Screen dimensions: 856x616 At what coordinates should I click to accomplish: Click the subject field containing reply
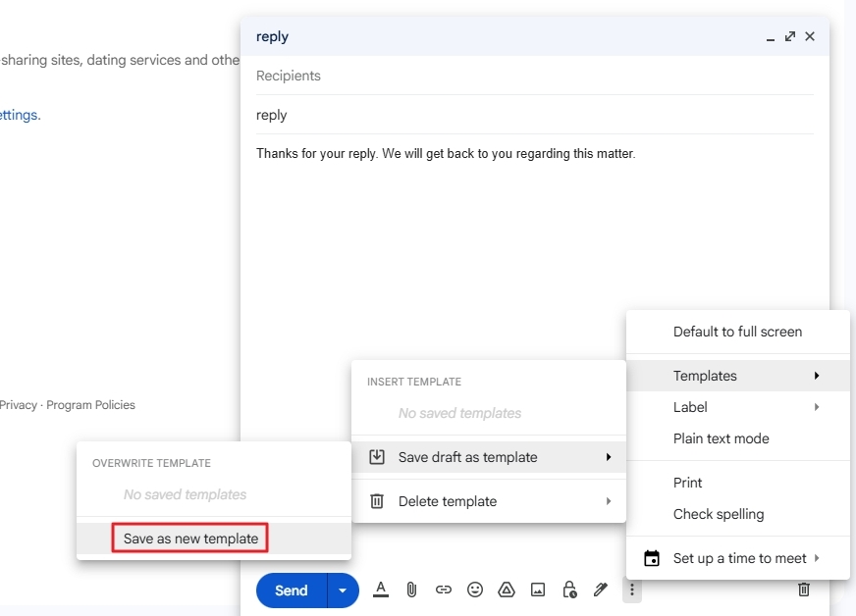(x=534, y=115)
